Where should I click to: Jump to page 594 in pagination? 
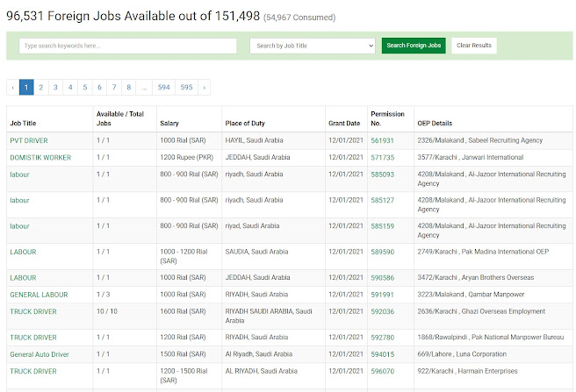coord(164,88)
